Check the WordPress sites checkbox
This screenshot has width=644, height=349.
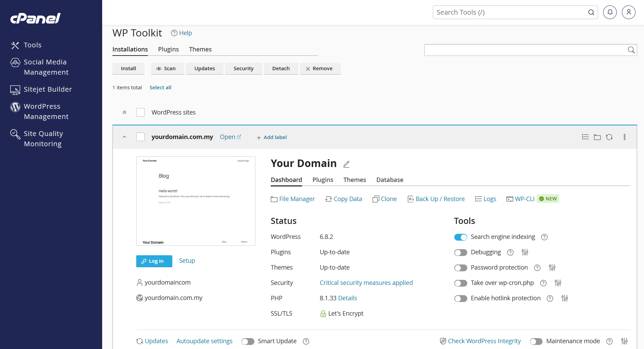141,112
